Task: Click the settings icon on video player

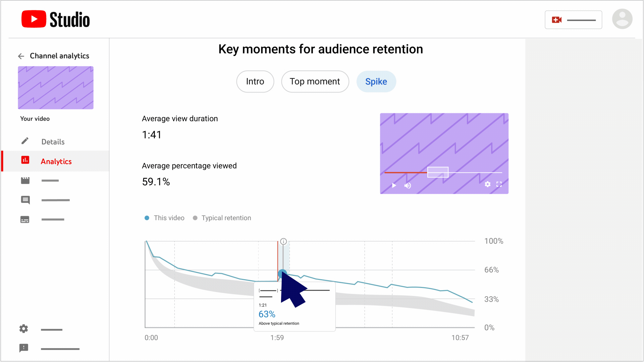Action: pos(487,185)
